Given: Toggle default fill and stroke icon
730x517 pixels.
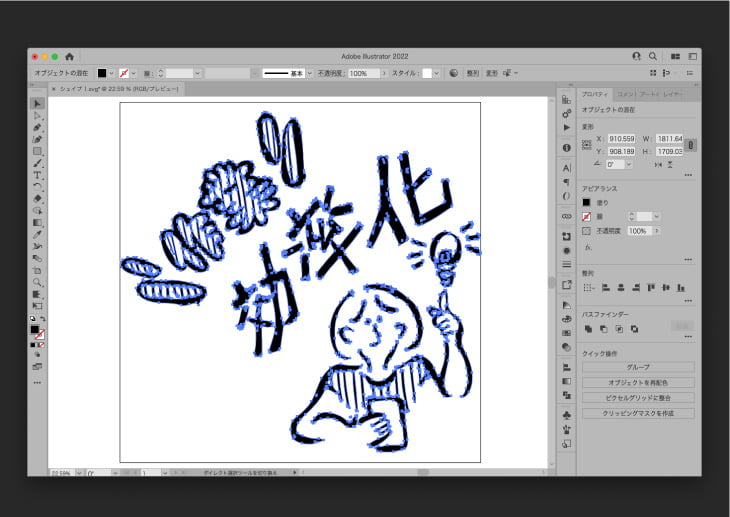Looking at the screenshot, I should 33,319.
